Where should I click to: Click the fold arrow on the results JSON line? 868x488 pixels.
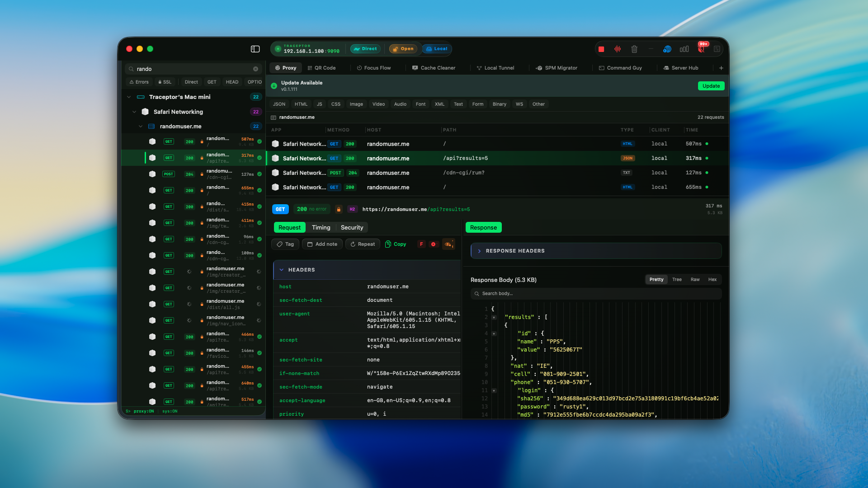pyautogui.click(x=494, y=317)
